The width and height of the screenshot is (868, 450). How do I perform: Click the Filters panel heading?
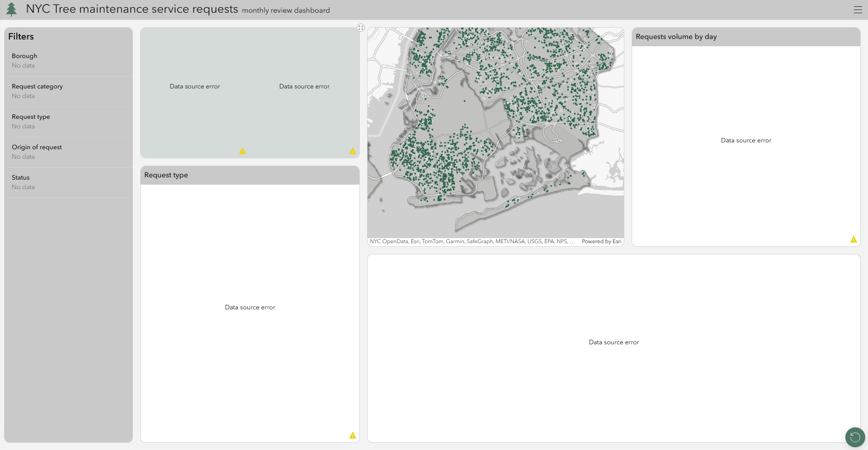(x=21, y=36)
